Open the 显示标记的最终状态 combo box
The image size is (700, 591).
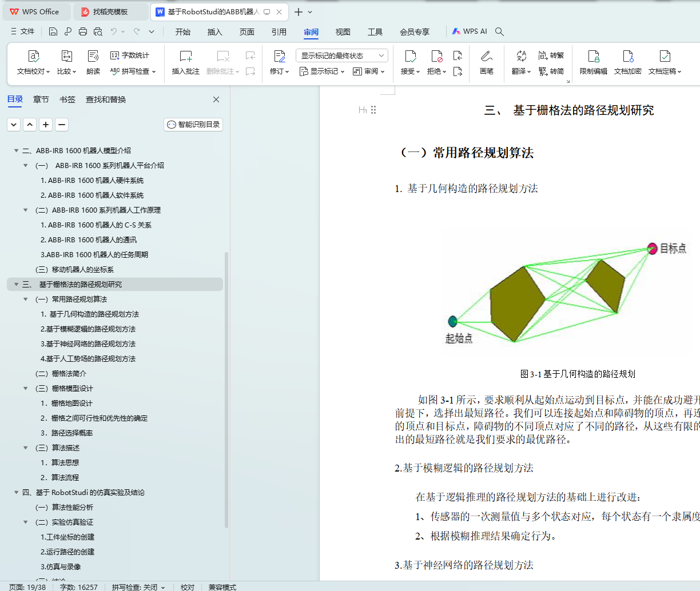pyautogui.click(x=342, y=55)
